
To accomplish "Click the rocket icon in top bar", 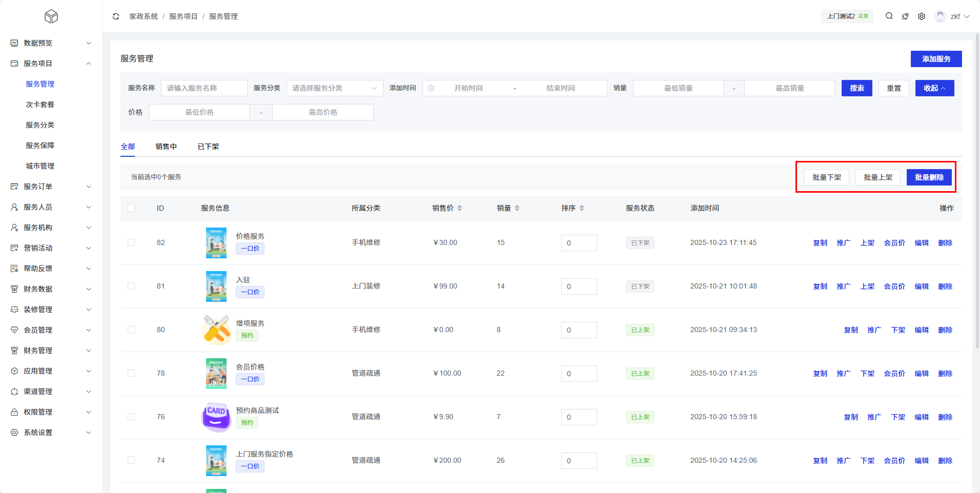I will click(905, 16).
